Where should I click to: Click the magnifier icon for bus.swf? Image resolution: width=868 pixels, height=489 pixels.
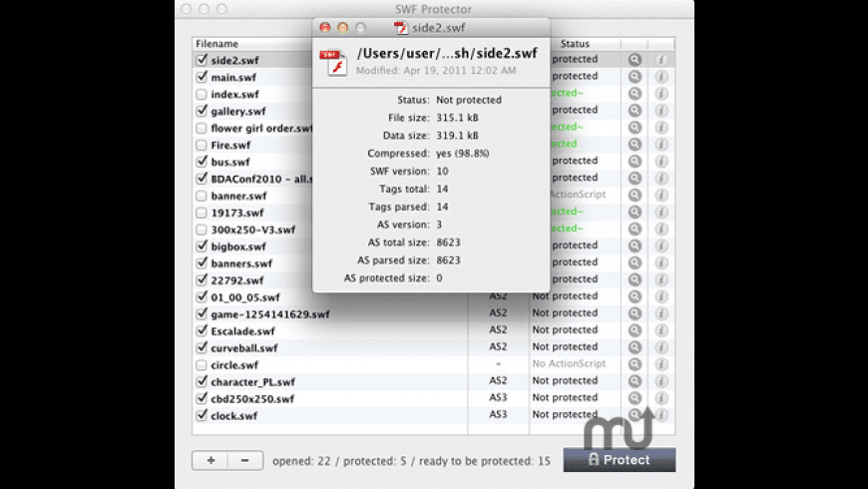point(635,161)
